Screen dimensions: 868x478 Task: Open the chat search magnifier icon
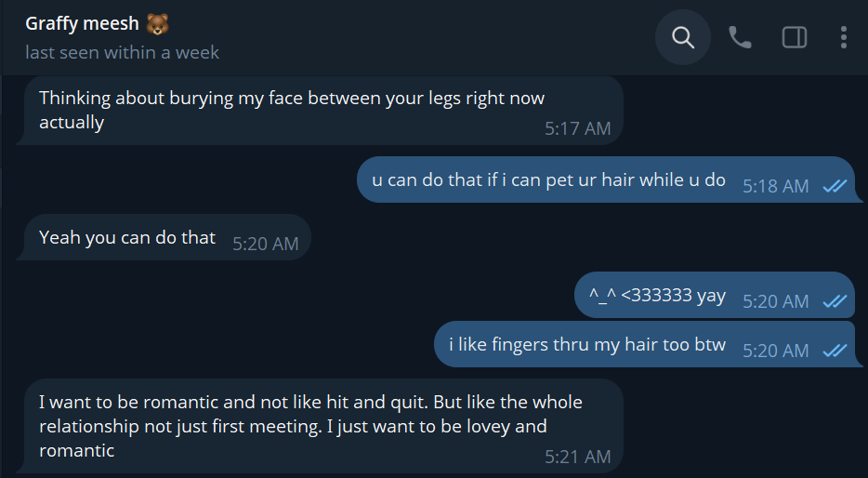(x=682, y=38)
